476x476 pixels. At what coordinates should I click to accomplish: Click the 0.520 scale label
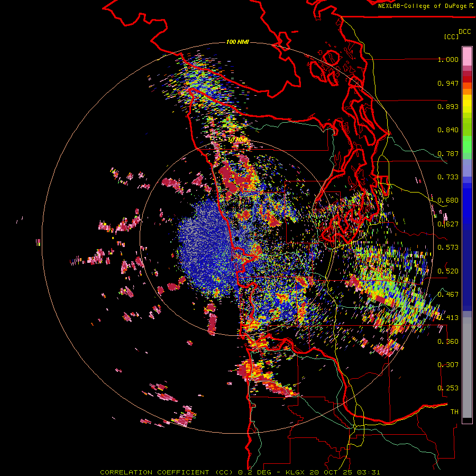tap(448, 271)
